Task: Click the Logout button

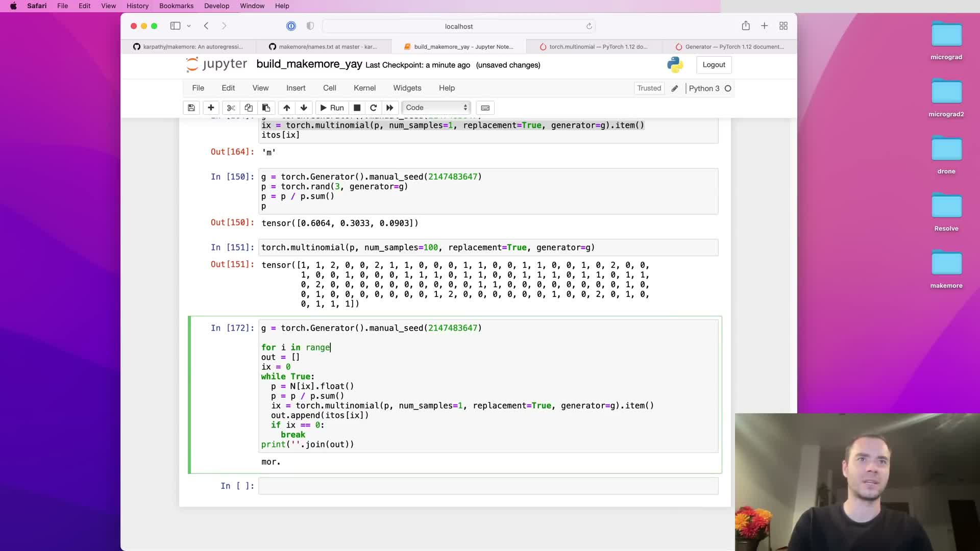Action: 714,65
